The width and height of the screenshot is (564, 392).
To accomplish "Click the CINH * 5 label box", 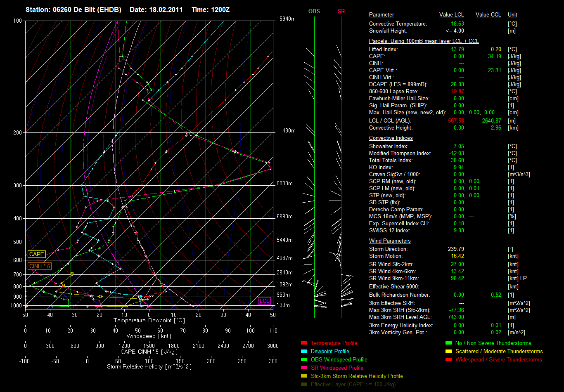I will (40, 266).
